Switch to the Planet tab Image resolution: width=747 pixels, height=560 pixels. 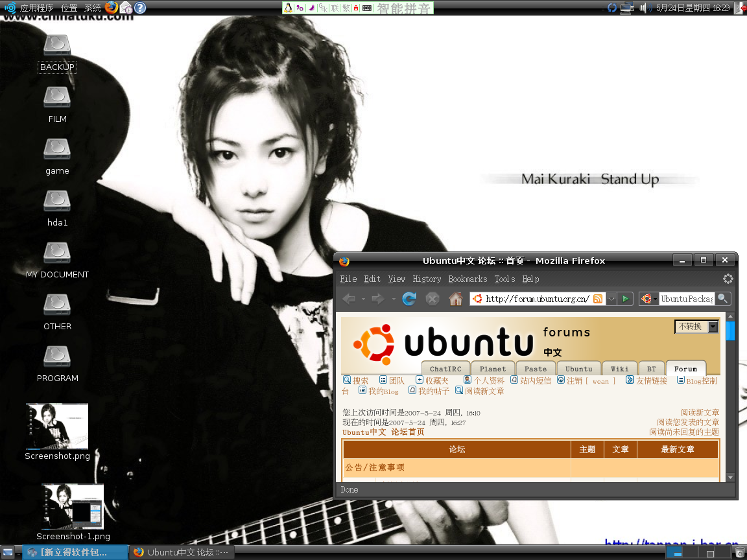(493, 369)
